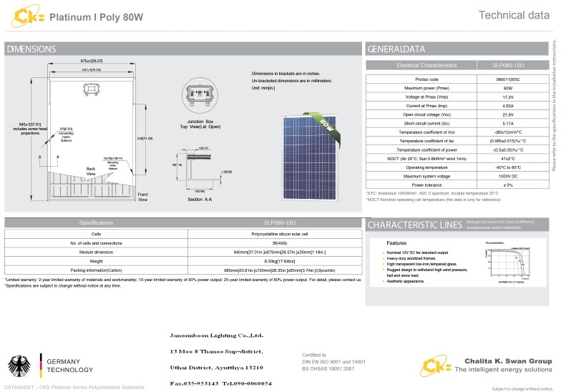Click the Polycrystalline silicon solar cell cell
This screenshot has width=566, height=392.
click(x=279, y=234)
